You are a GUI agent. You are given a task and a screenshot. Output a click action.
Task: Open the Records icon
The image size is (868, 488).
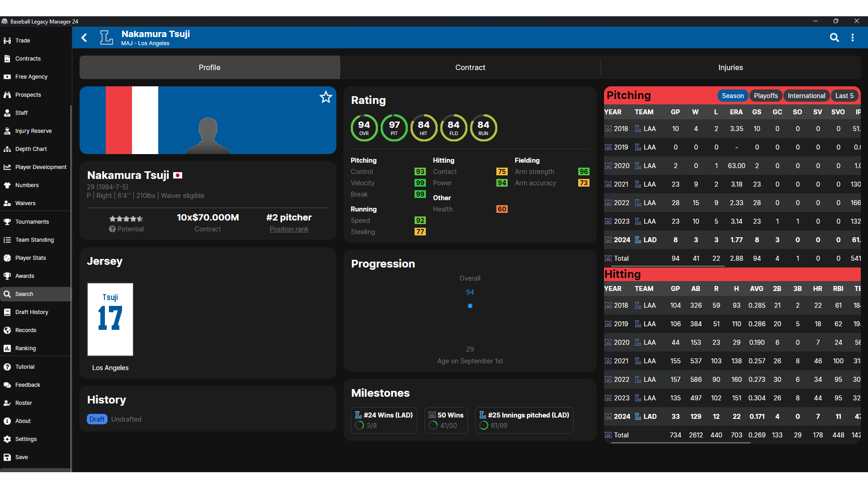[x=7, y=330]
